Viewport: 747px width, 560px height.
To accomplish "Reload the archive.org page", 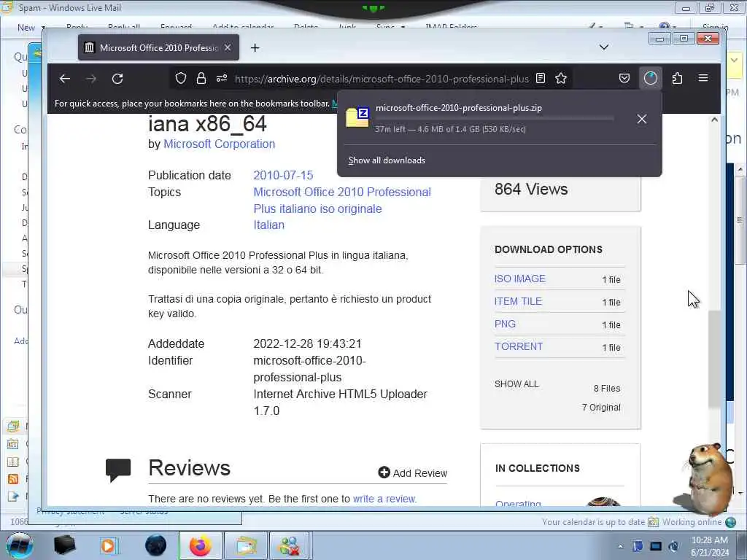I will 117,79.
